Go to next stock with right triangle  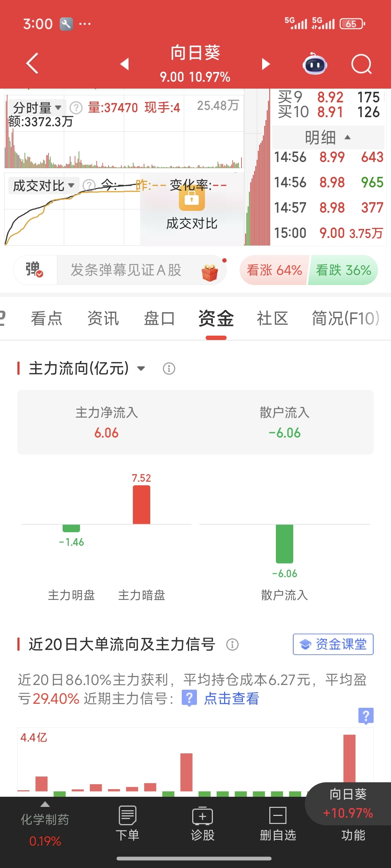(266, 64)
